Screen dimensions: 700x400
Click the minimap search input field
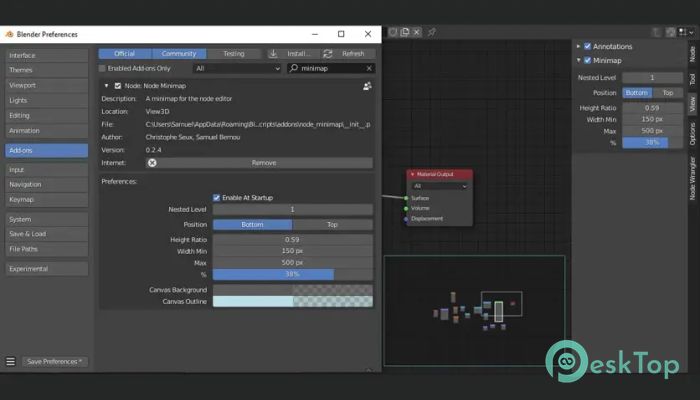point(331,68)
